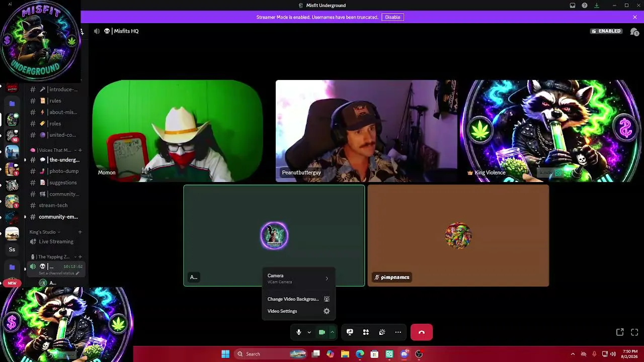Viewport: 644px width, 362px height.
Task: Open File Explorer from the taskbar
Action: click(x=345, y=354)
